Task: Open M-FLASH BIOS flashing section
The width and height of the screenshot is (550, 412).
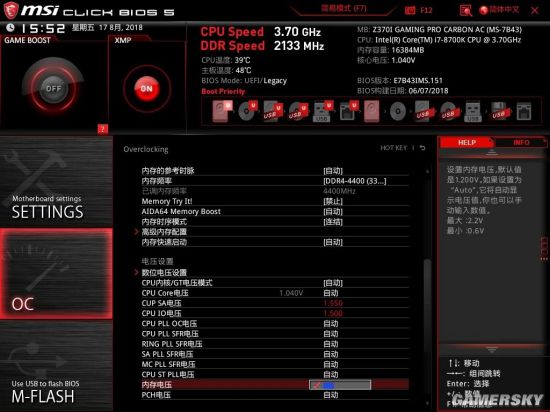Action: (x=56, y=366)
